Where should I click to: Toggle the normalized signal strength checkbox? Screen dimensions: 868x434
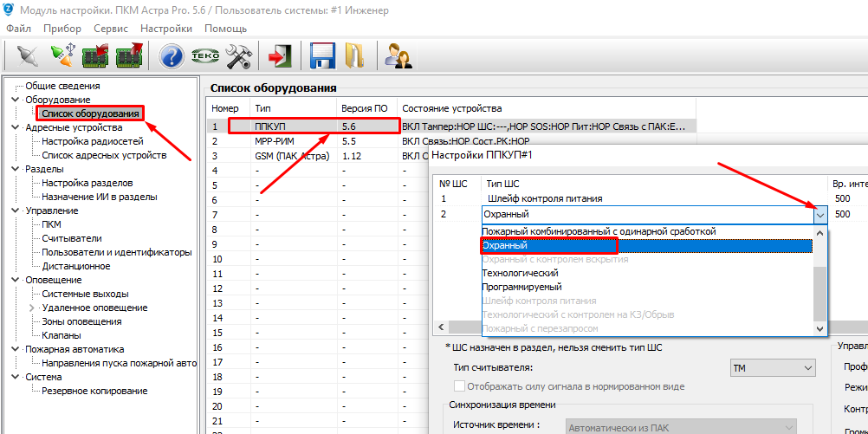pyautogui.click(x=459, y=385)
